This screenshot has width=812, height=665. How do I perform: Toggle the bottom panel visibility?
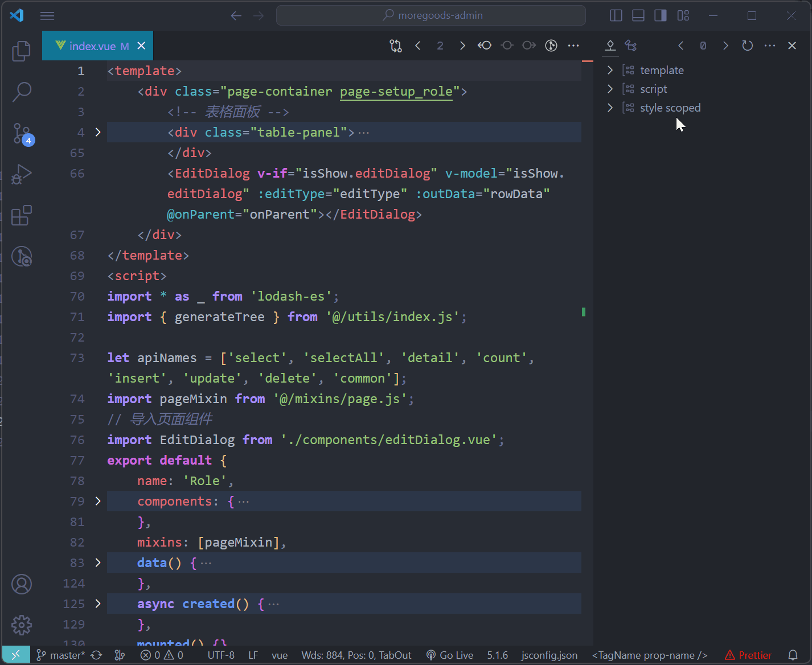coord(638,15)
